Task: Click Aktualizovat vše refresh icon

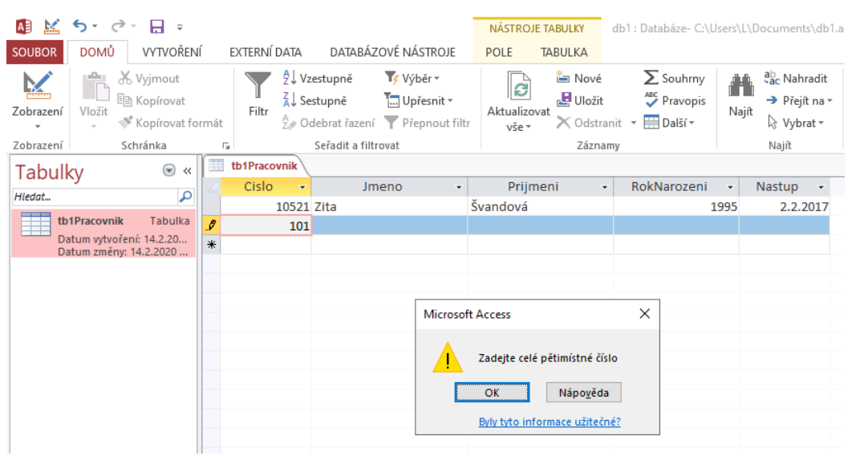Action: pyautogui.click(x=519, y=87)
